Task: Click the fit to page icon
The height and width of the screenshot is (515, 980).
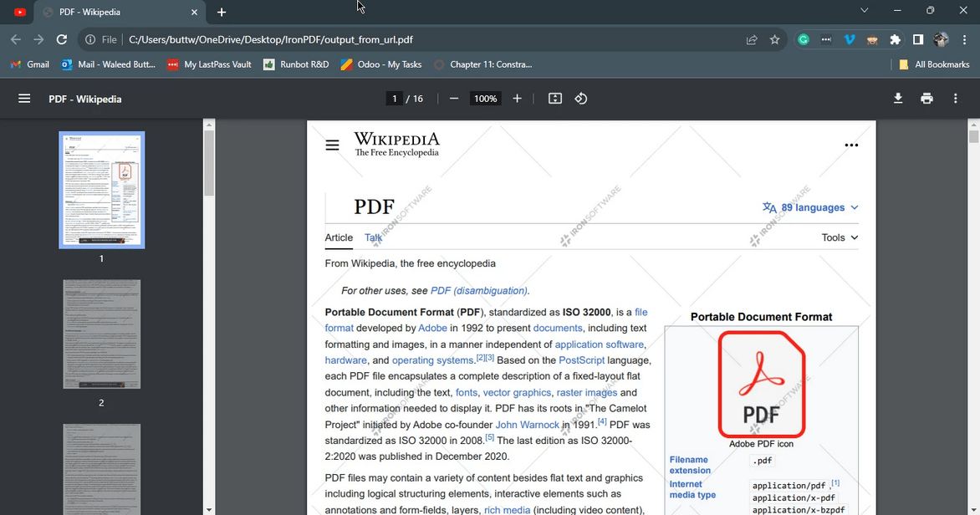Action: pos(555,99)
